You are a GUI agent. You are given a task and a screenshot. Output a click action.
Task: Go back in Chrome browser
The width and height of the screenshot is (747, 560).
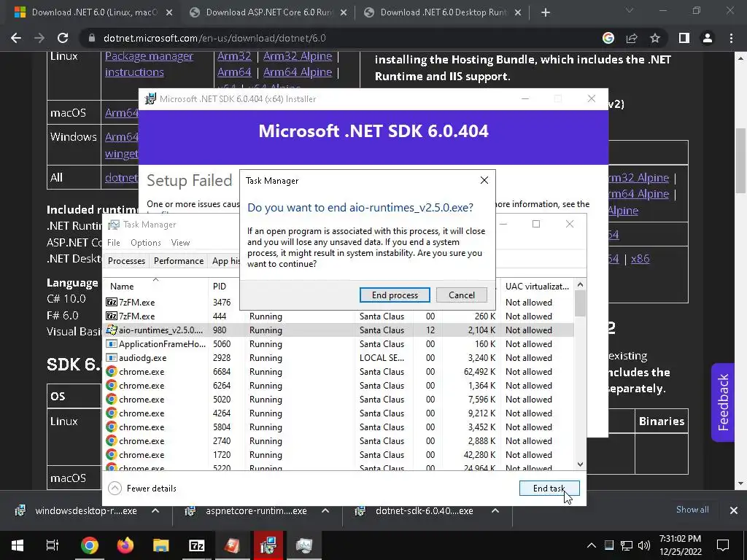pos(16,38)
